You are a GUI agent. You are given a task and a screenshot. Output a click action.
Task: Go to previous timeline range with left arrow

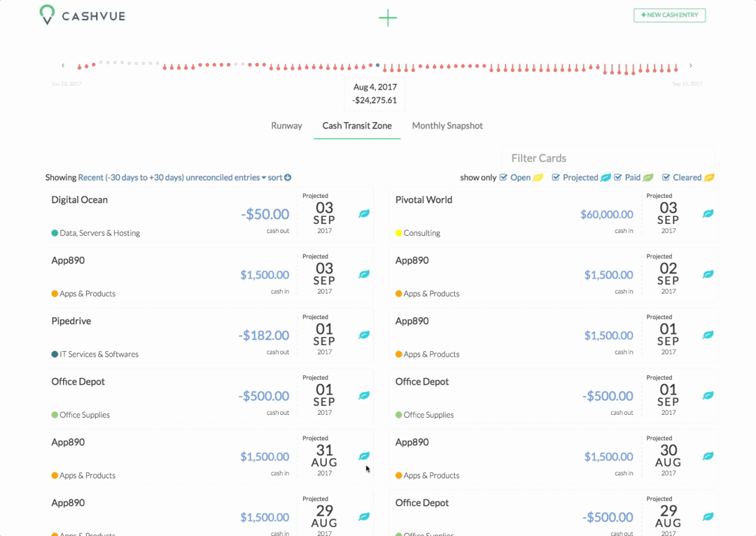pyautogui.click(x=63, y=66)
